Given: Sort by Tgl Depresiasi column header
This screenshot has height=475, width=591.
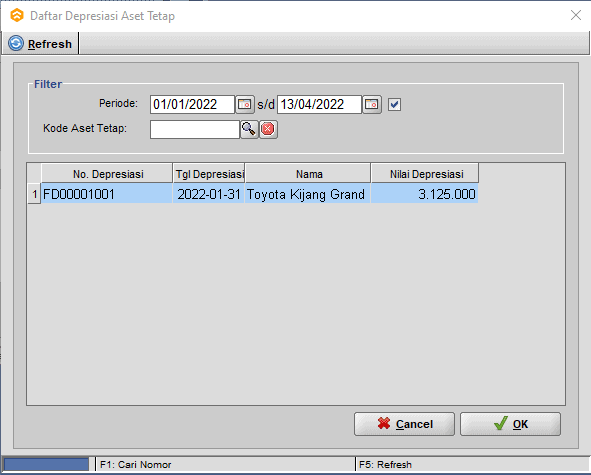Looking at the screenshot, I should click(209, 174).
